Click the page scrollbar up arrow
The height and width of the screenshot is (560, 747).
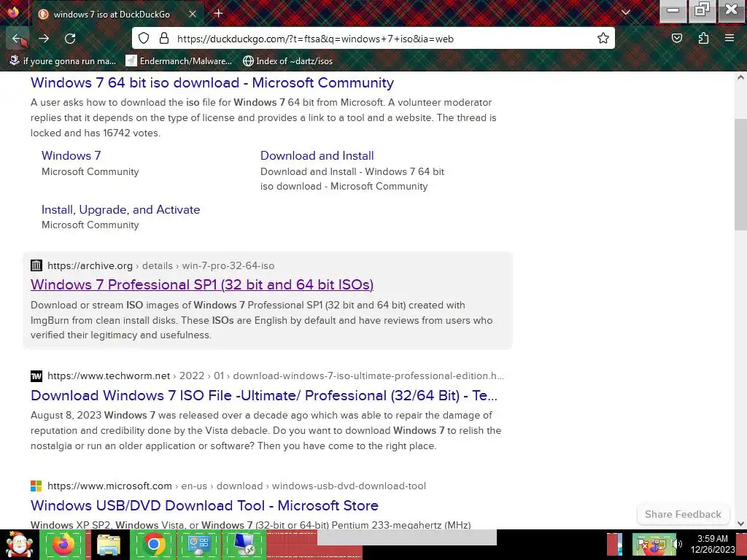coord(741,77)
